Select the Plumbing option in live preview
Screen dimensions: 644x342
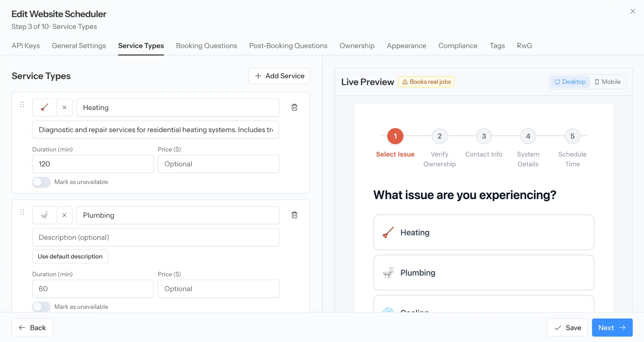click(x=484, y=273)
